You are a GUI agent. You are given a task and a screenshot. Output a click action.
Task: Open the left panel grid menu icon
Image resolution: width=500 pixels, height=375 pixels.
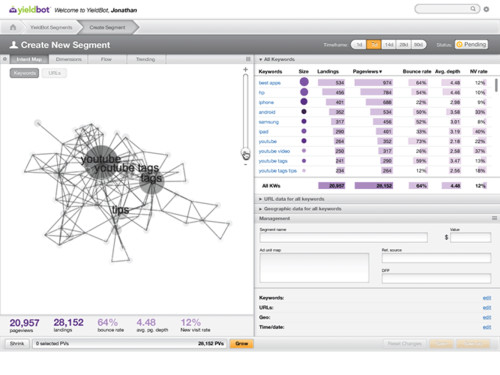click(248, 59)
